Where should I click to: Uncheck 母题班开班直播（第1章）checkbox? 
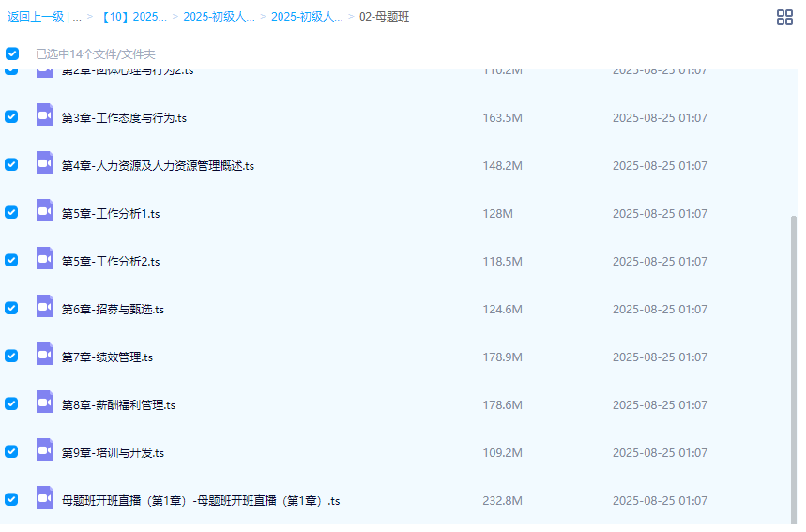11,499
